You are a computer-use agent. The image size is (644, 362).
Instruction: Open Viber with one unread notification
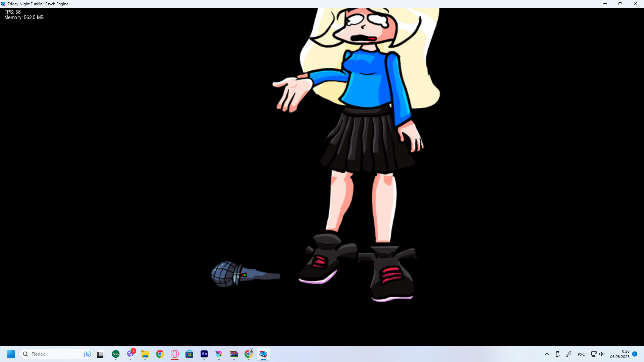click(x=130, y=354)
